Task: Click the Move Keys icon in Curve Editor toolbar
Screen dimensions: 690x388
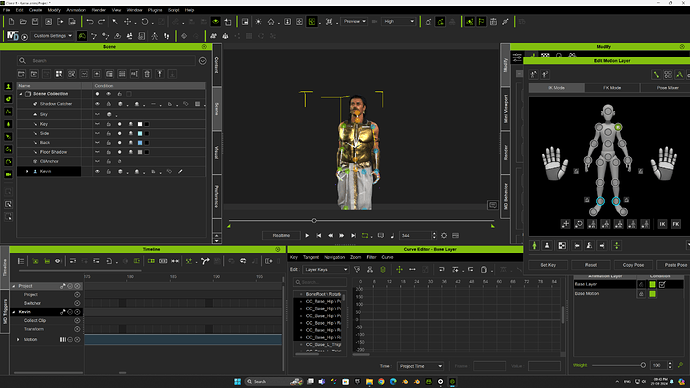Action: click(x=399, y=269)
